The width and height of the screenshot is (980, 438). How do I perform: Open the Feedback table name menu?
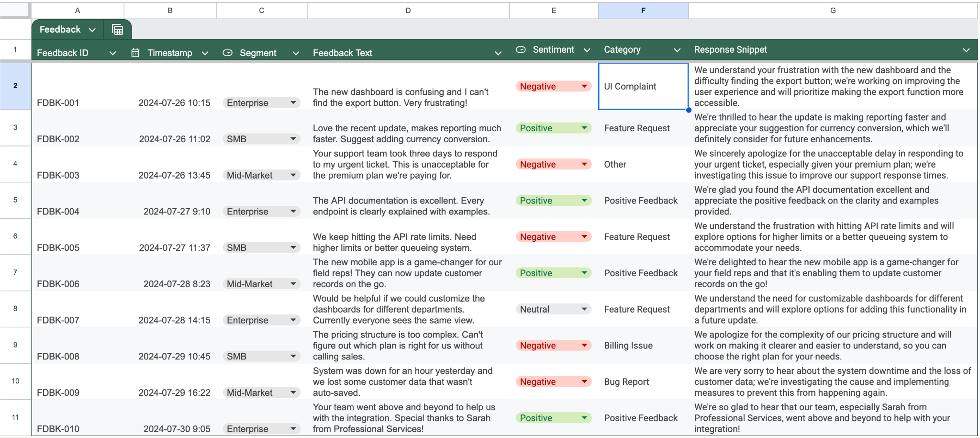point(92,30)
